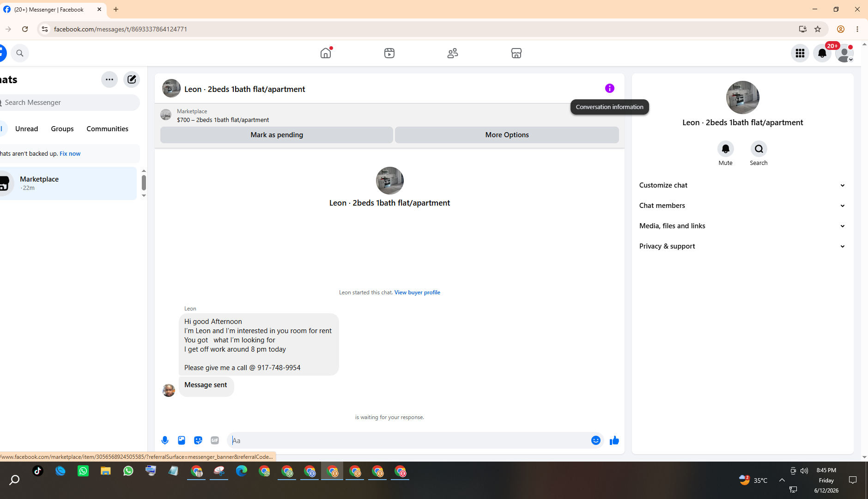
Task: Open the GIF picker icon
Action: 215,440
